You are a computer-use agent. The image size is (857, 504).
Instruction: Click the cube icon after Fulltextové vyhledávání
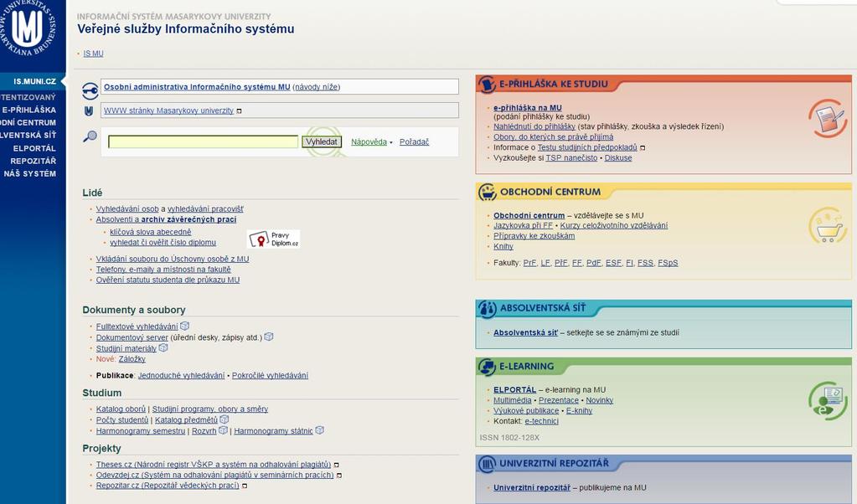pyautogui.click(x=185, y=326)
